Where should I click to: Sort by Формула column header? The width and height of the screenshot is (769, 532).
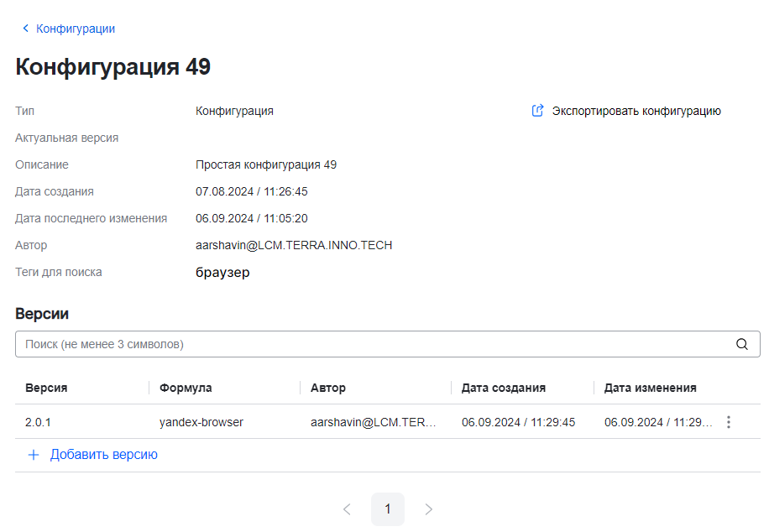coord(186,388)
